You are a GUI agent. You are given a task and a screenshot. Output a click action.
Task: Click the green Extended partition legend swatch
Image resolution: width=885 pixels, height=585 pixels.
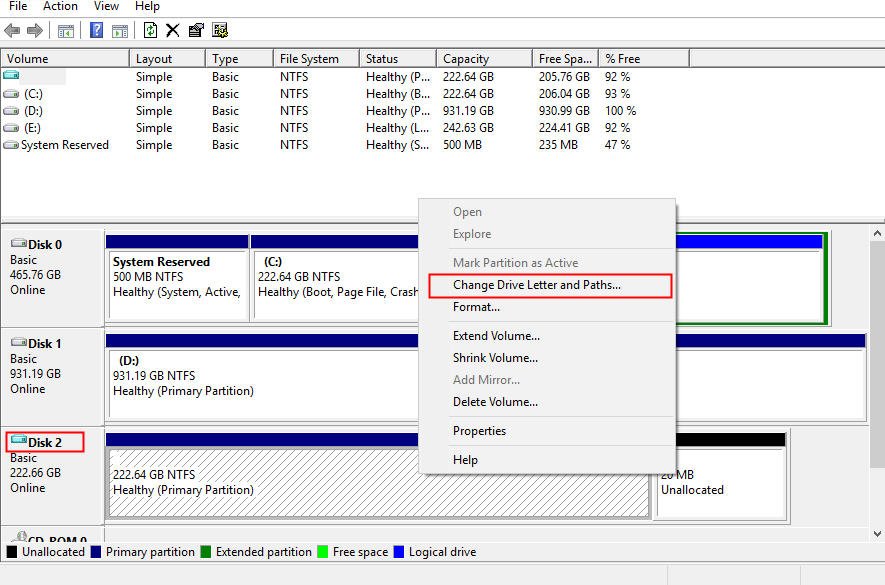click(x=205, y=552)
